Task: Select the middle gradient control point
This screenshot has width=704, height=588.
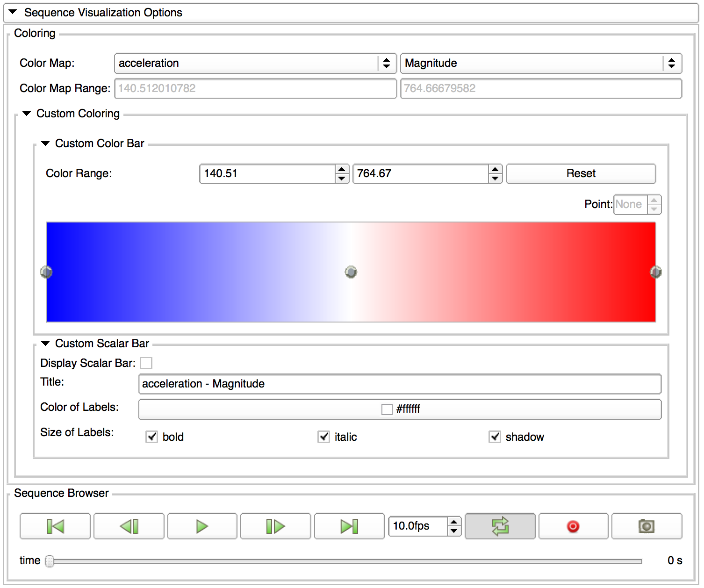Action: (x=351, y=272)
